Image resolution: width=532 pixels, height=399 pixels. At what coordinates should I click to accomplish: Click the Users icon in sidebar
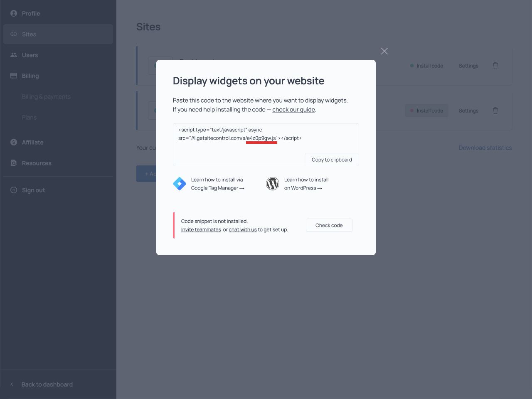pos(13,55)
